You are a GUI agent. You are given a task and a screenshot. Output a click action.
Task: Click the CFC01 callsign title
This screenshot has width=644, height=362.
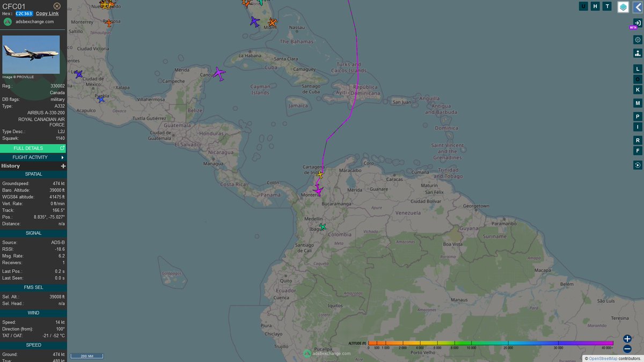click(14, 6)
